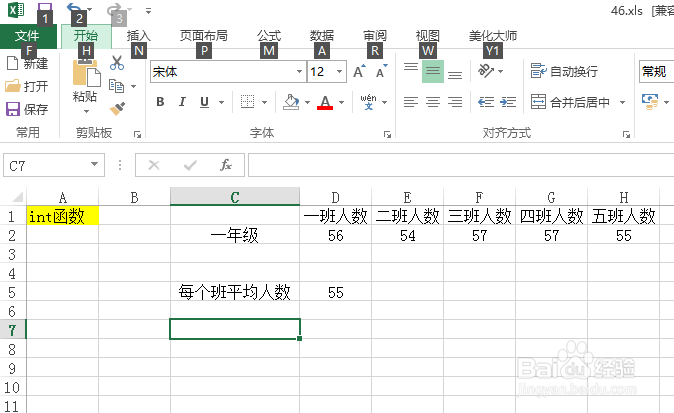Switch to the 公式 ribbon tab
The image size is (674, 413).
pos(269,36)
